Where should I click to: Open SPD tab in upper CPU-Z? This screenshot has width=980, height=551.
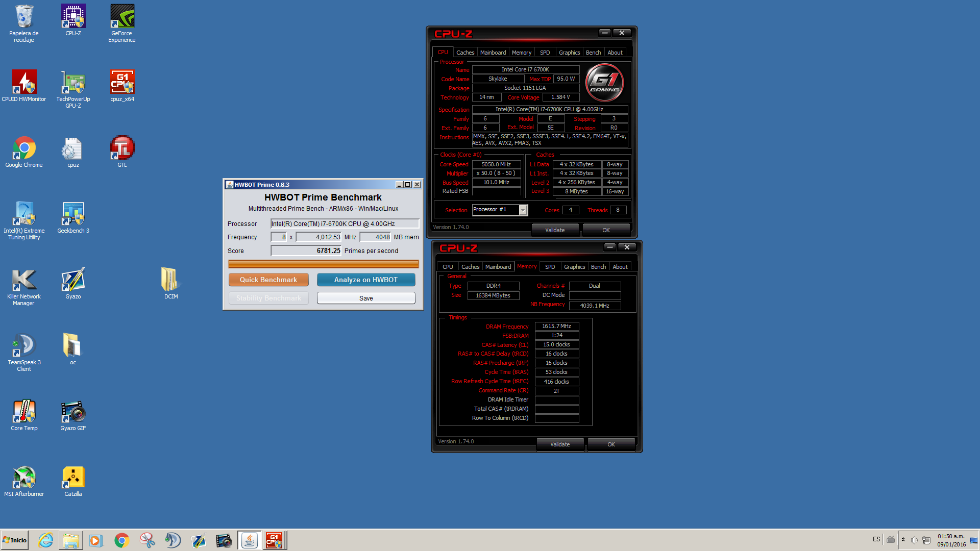coord(545,53)
